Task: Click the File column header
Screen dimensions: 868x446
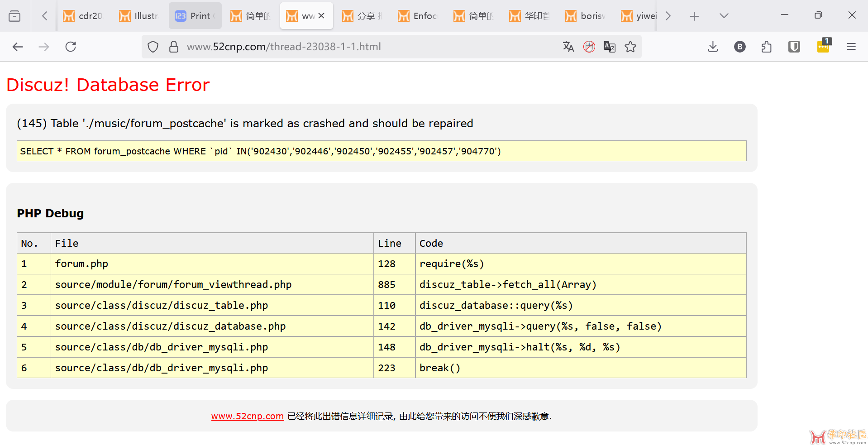Action: point(212,244)
